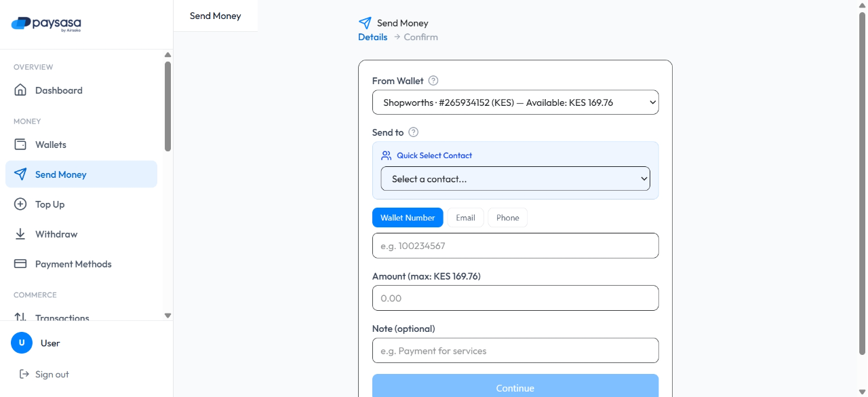
Task: Open the From Wallet dropdown
Action: point(515,102)
